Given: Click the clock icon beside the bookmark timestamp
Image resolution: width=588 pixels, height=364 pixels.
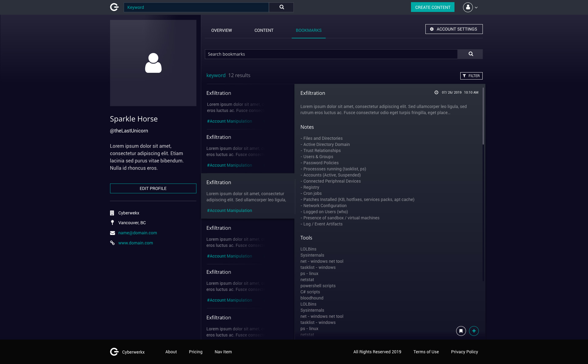Looking at the screenshot, I should (436, 92).
